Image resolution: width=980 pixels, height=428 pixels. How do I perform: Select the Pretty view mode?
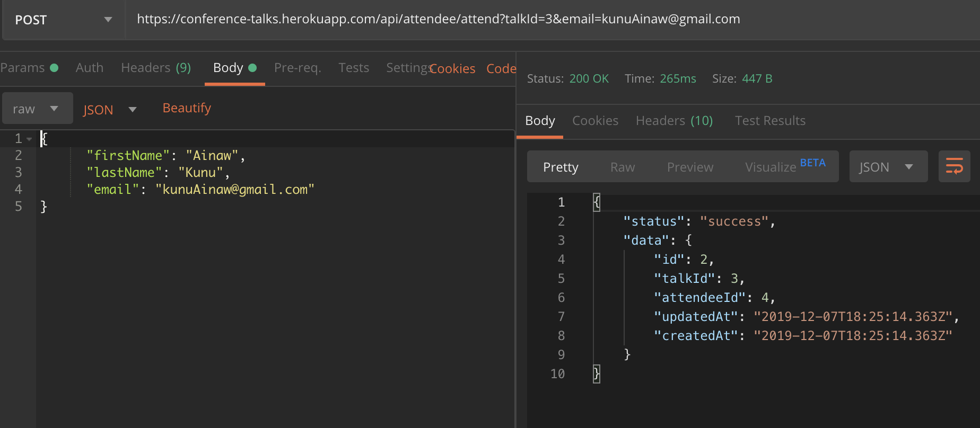[x=561, y=167]
